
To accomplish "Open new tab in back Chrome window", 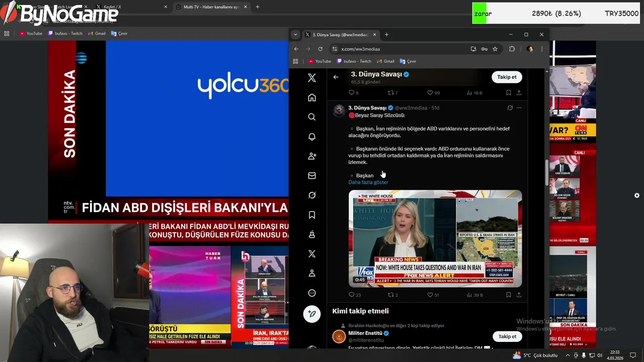I will (257, 7).
